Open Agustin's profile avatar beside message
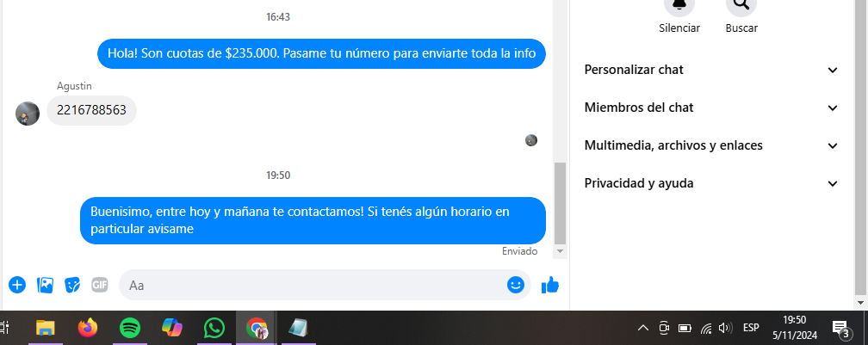This screenshot has width=868, height=345. 28,114
